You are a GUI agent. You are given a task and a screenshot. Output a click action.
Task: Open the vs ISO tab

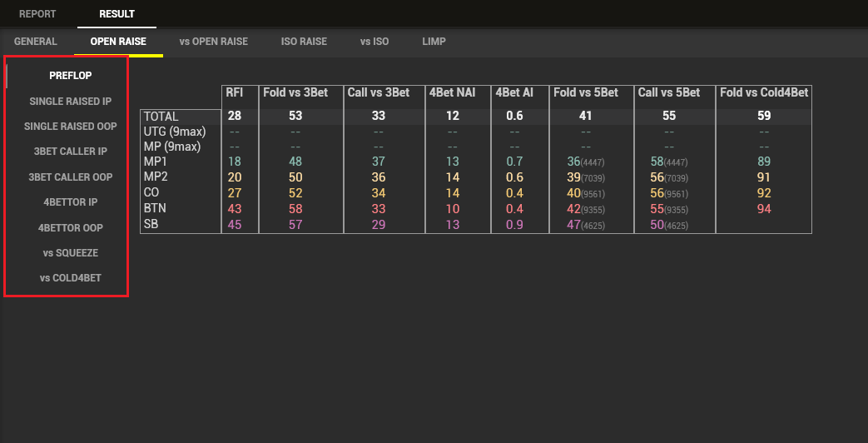[x=374, y=41]
